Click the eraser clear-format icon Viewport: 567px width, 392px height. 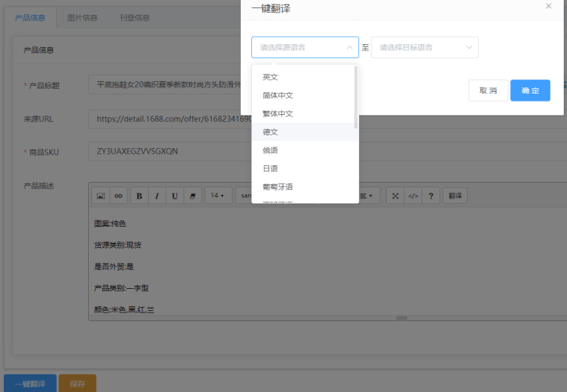191,196
